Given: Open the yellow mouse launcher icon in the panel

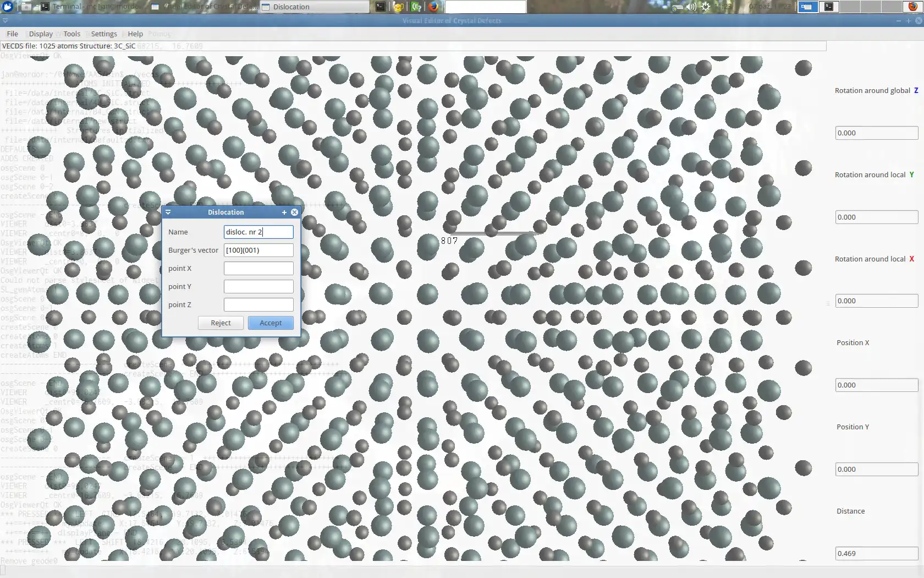Looking at the screenshot, I should click(x=398, y=7).
